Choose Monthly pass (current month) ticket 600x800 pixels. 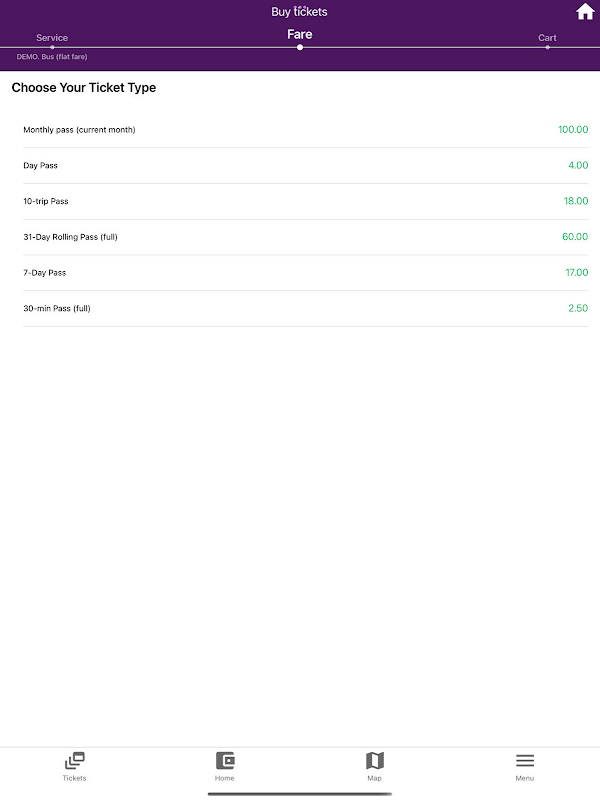tap(306, 130)
